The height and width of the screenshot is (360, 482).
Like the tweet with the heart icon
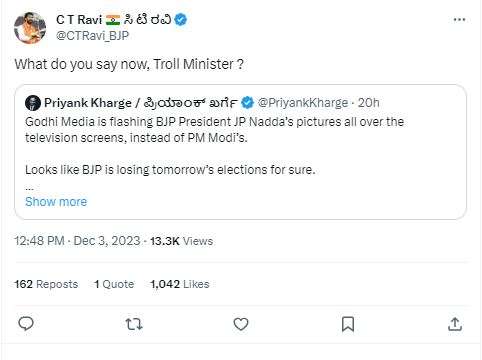(x=241, y=324)
